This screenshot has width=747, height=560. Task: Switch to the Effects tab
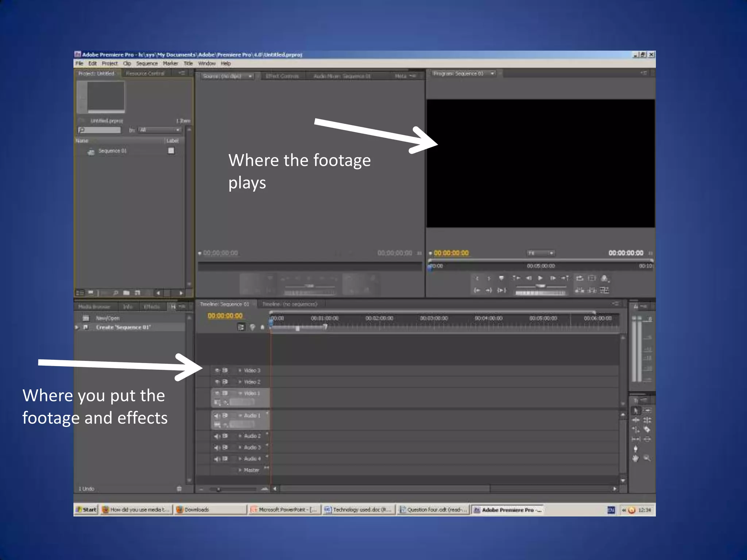click(152, 307)
